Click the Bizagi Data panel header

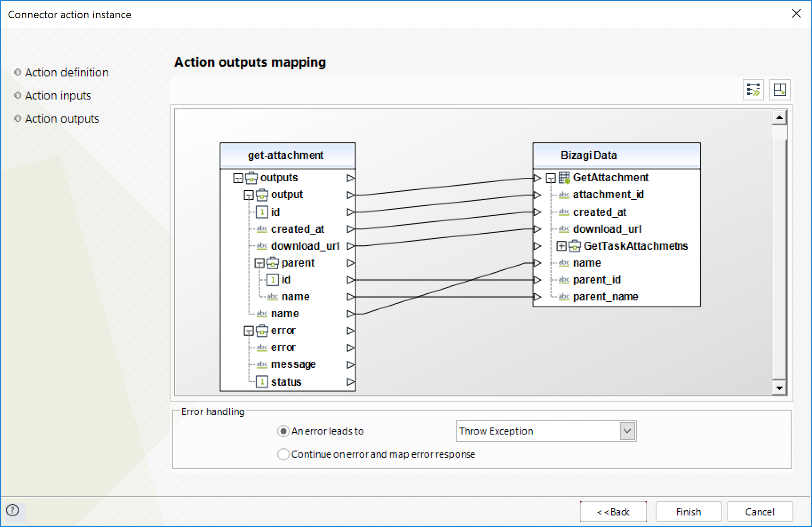coord(617,156)
